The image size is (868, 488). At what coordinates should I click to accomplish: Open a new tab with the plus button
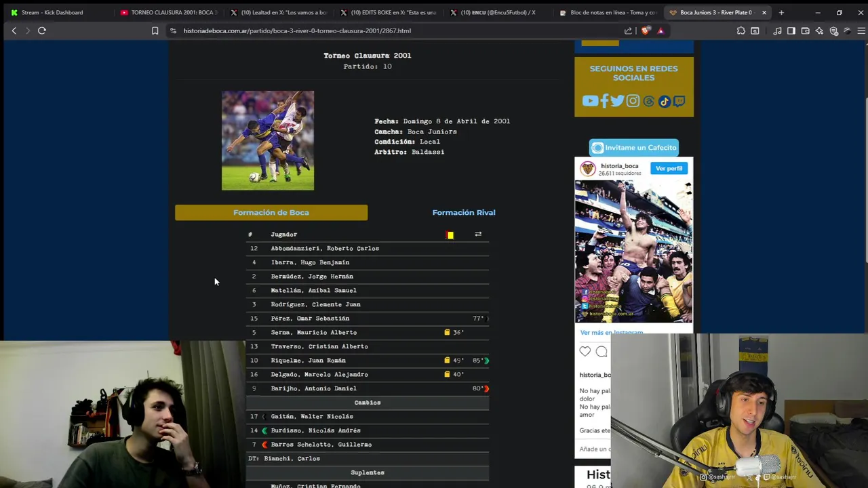pos(781,12)
